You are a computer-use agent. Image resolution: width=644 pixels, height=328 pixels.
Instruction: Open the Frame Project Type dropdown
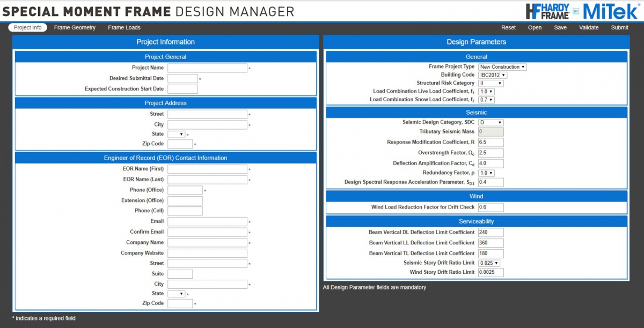click(502, 67)
